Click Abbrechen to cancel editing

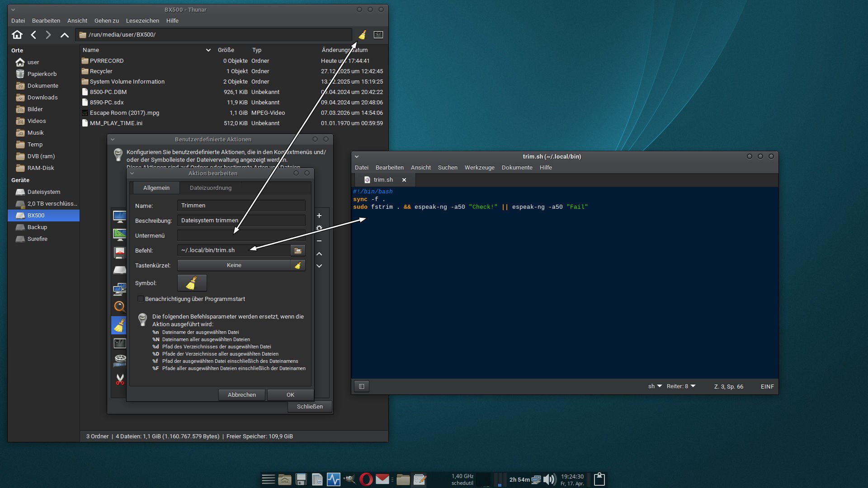click(x=242, y=395)
